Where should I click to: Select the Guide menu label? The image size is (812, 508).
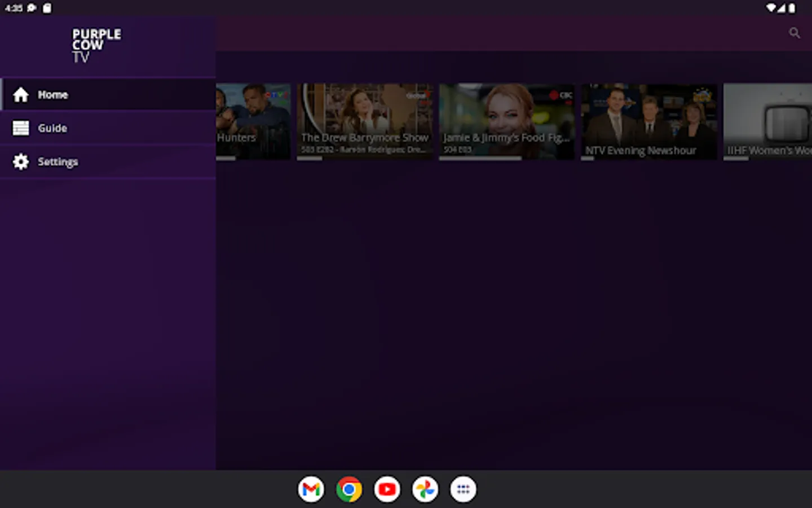point(52,128)
